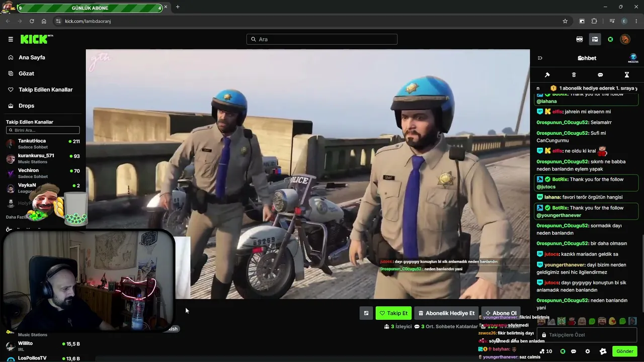The image size is (644, 362).
Task: Open the screenshot icon left of star
Action: click(x=582, y=21)
